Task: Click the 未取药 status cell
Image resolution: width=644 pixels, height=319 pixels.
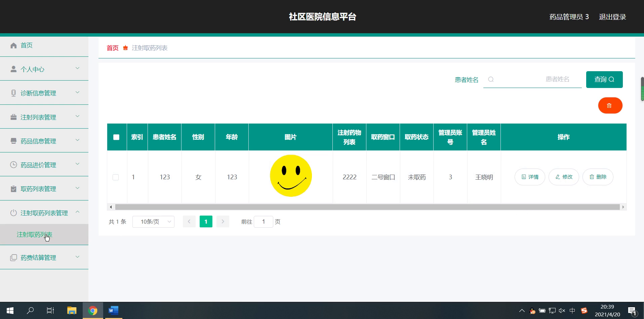Action: pyautogui.click(x=417, y=177)
